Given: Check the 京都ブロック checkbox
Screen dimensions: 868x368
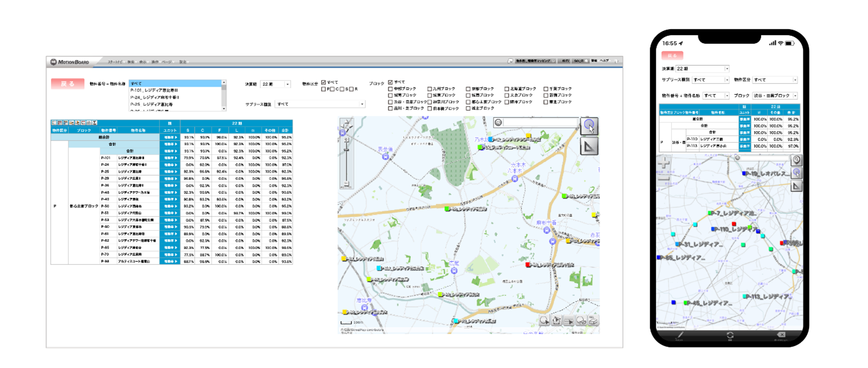Looking at the screenshot, I should pos(469,89).
